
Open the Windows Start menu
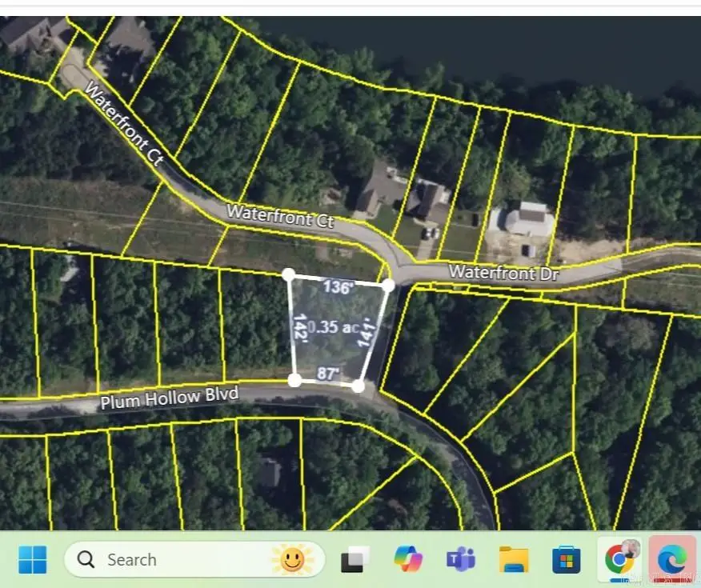32,559
